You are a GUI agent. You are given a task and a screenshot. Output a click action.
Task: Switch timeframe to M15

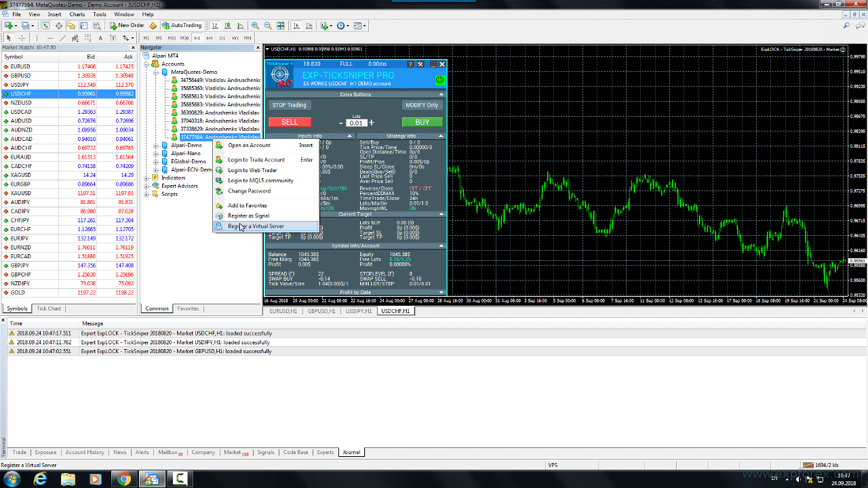[x=172, y=38]
